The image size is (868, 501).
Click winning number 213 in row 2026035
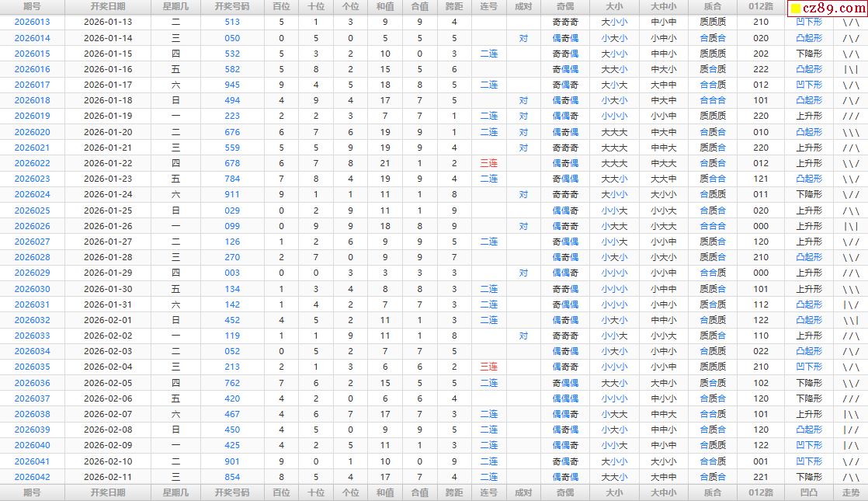click(232, 367)
